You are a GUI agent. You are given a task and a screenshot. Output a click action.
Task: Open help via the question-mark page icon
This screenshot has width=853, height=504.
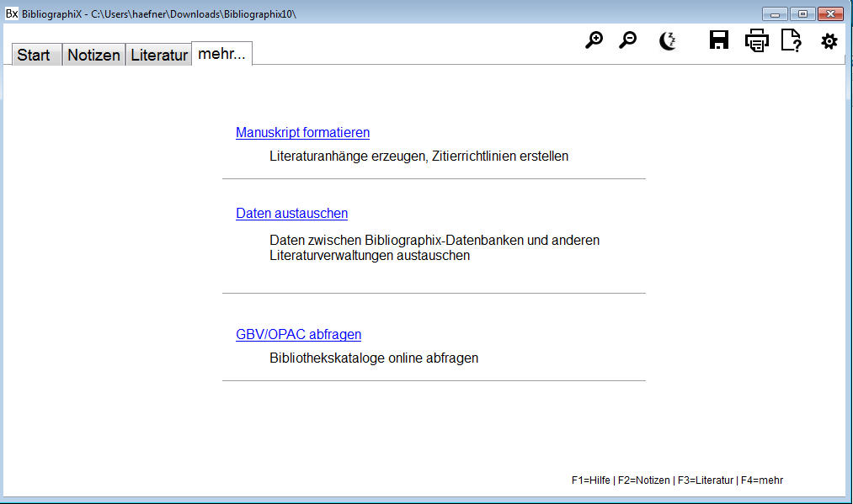click(791, 40)
